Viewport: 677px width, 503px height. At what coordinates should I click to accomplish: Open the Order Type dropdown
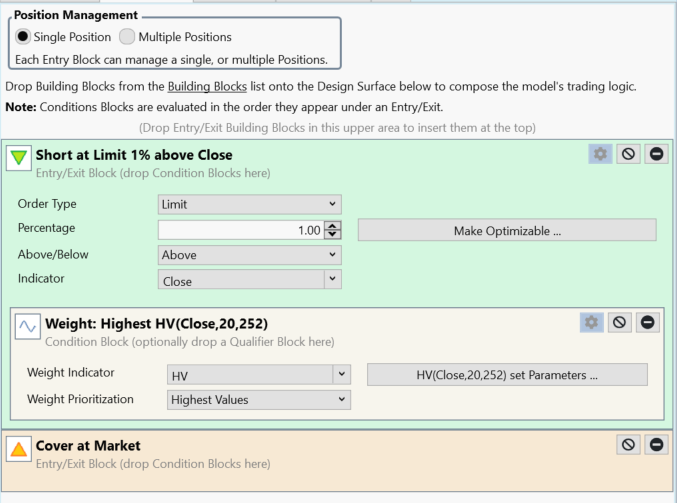(250, 204)
